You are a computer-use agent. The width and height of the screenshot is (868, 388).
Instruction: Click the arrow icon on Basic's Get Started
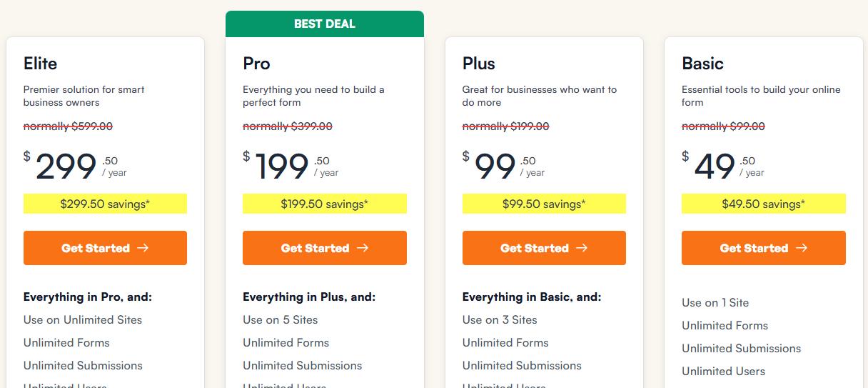click(x=802, y=248)
